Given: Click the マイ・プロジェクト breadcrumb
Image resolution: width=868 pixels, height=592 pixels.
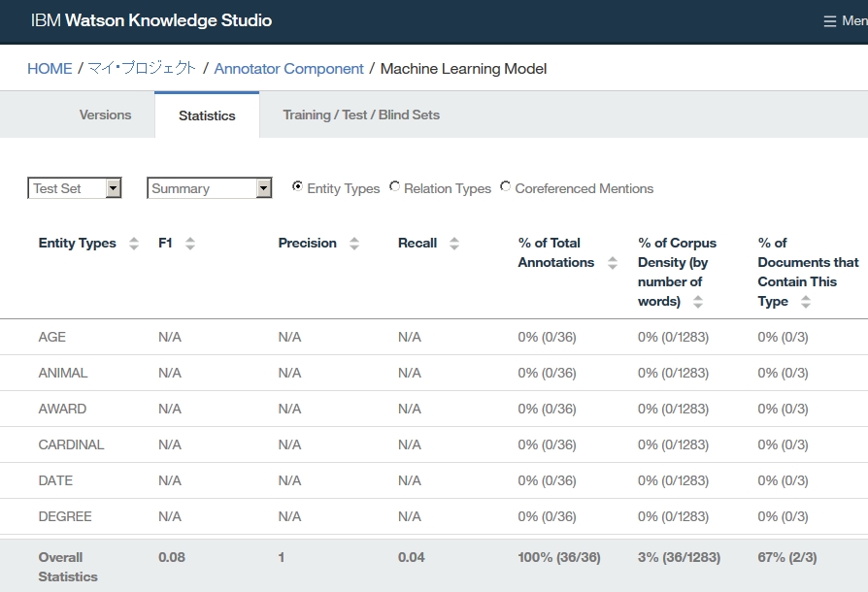Looking at the screenshot, I should tap(143, 69).
